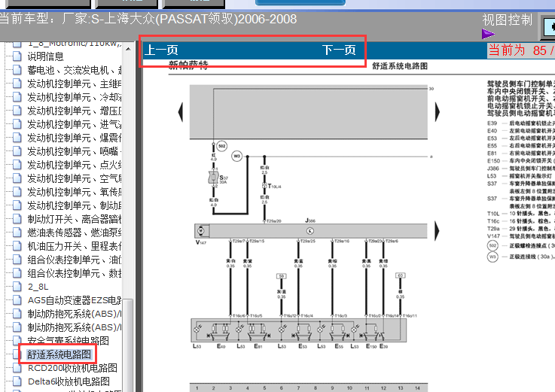Click document icon beside 制动灯开关
Image resolution: width=555 pixels, height=392 pixels.
click(x=17, y=219)
